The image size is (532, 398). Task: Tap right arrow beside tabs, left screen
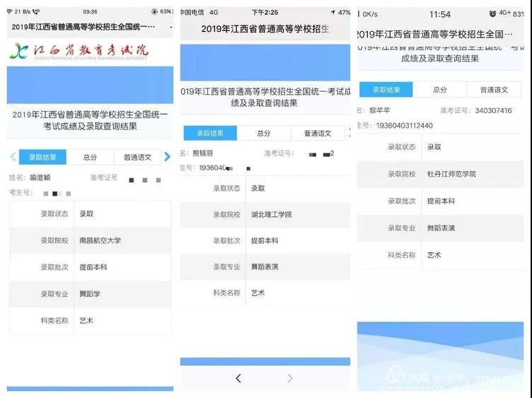coord(167,157)
